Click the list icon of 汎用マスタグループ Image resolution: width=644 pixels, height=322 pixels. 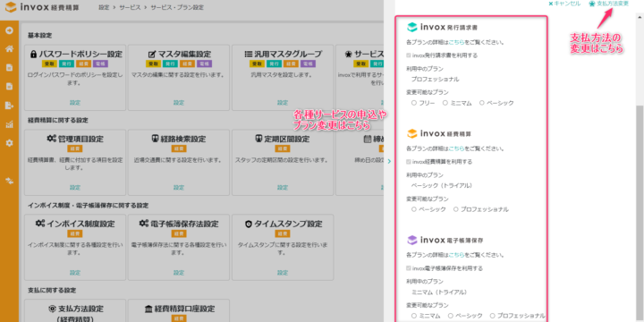[248, 54]
